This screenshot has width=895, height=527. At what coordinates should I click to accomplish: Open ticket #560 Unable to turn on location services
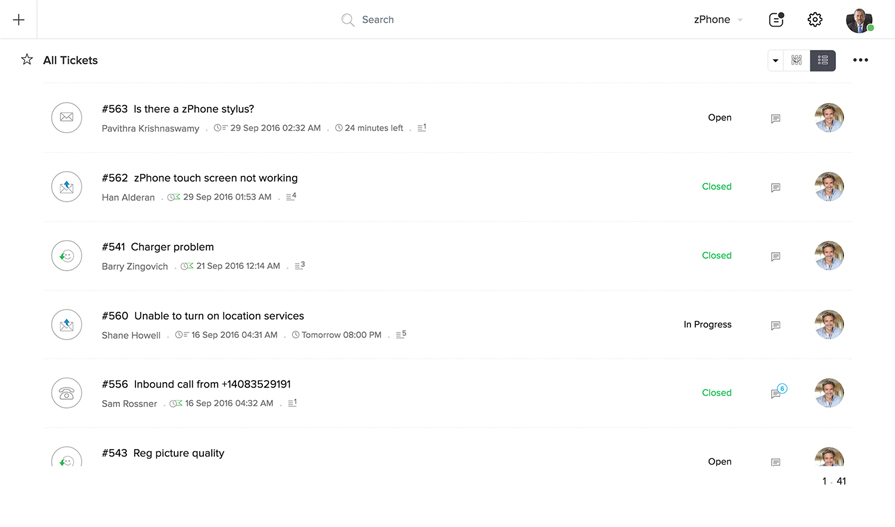[x=218, y=316]
